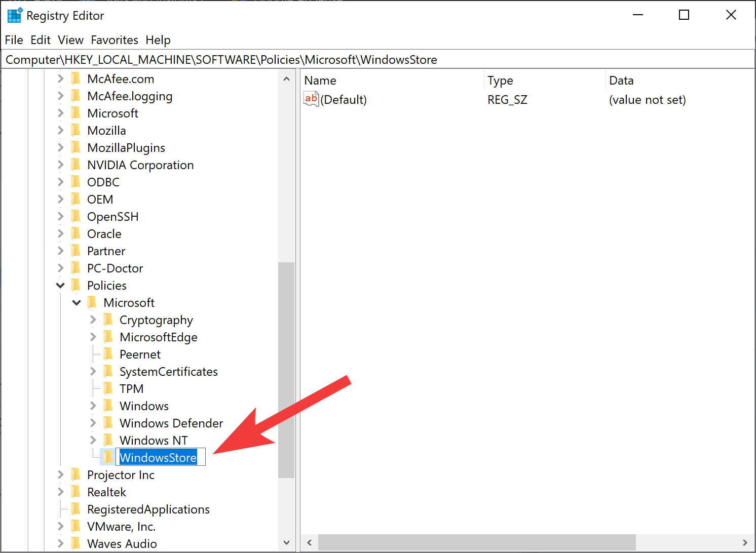The width and height of the screenshot is (756, 553).
Task: Expand the Windows Defender key
Action: pyautogui.click(x=93, y=423)
